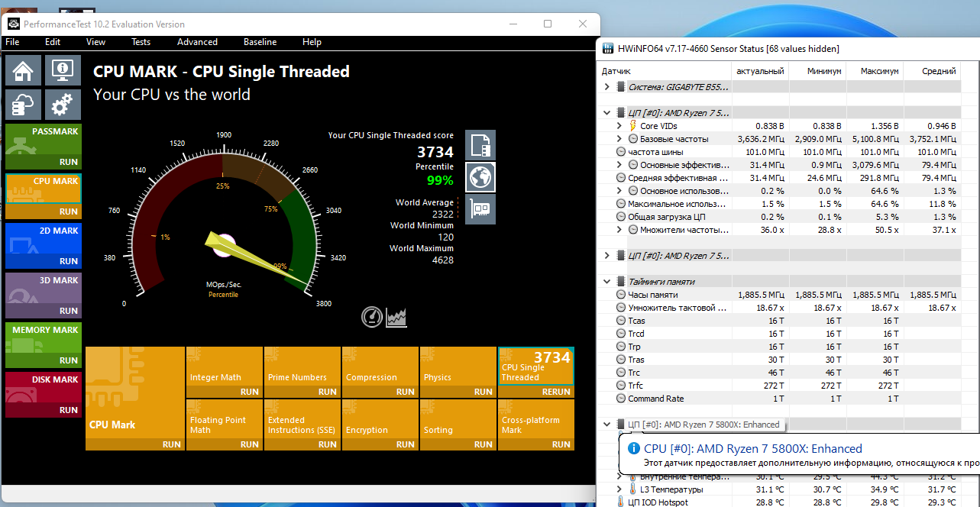Screen dimensions: 980x507
Task: Expand the Основные эффектив... row
Action: [619, 164]
